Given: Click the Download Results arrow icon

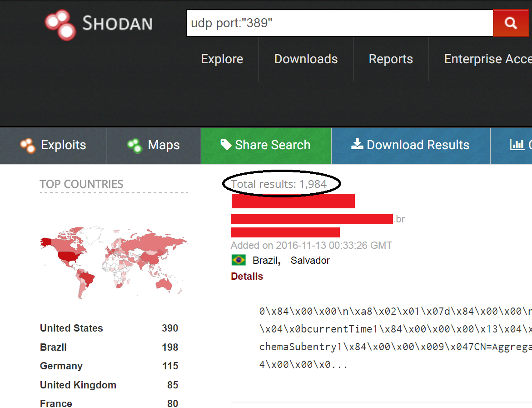Looking at the screenshot, I should click(x=358, y=145).
